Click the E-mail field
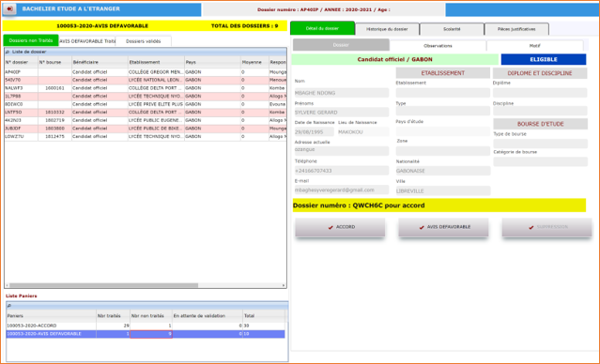The width and height of the screenshot is (600, 364). click(x=342, y=190)
